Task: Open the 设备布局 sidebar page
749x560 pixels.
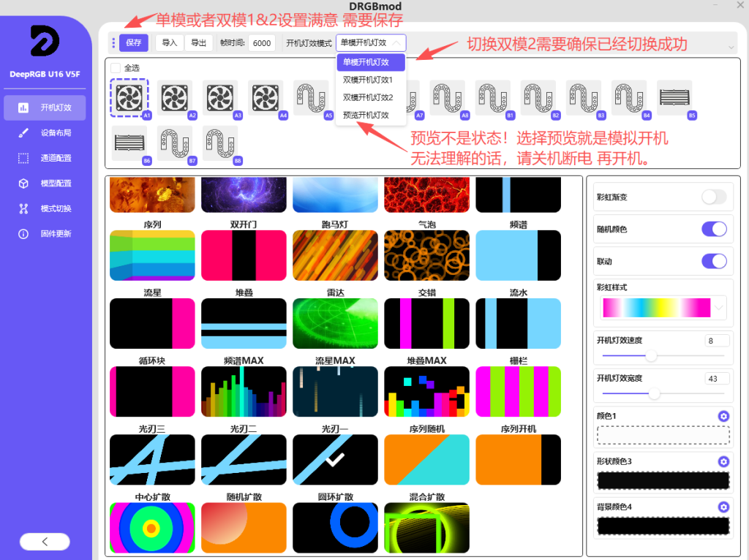Action: click(x=56, y=133)
